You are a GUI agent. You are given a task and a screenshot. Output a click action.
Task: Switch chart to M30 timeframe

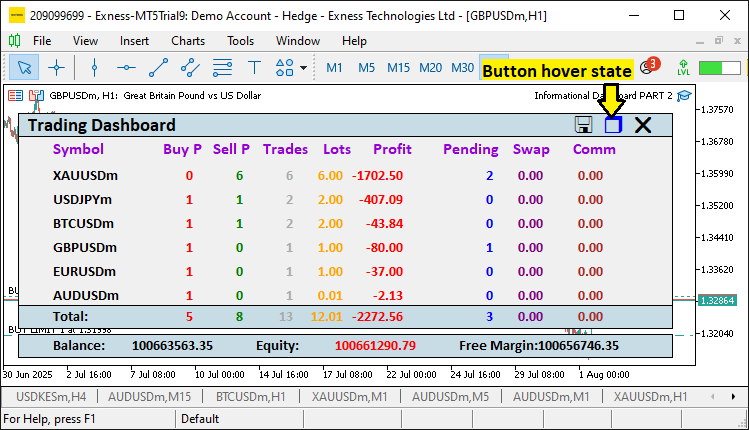pos(462,68)
